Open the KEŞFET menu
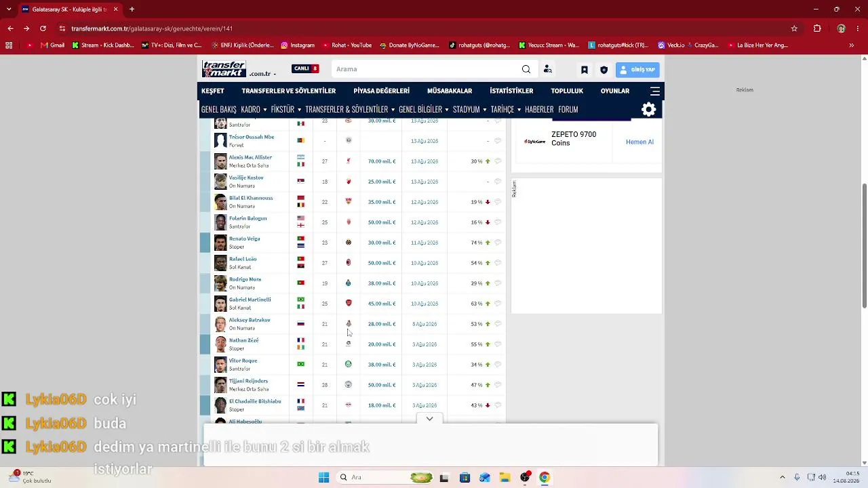The image size is (868, 488). [212, 91]
